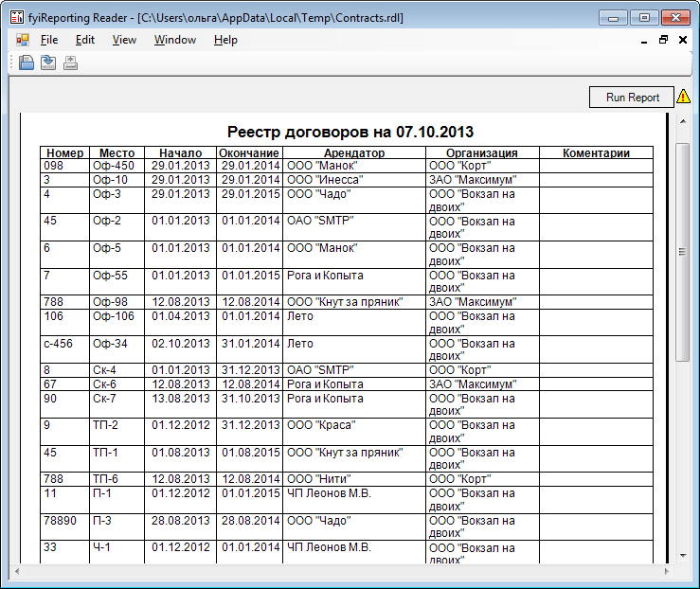Image resolution: width=700 pixels, height=589 pixels.
Task: Click start date cell '01.04.2013'
Action: (180, 323)
